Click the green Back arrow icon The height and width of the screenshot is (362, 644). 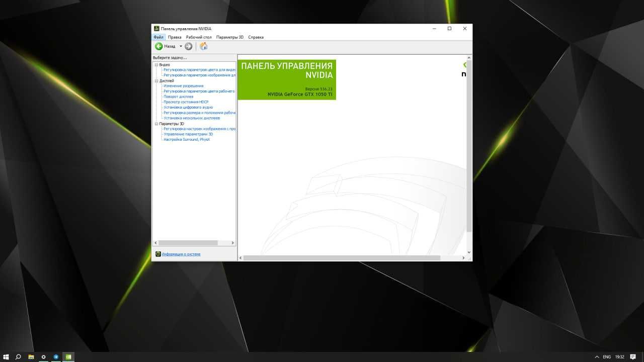pyautogui.click(x=158, y=46)
